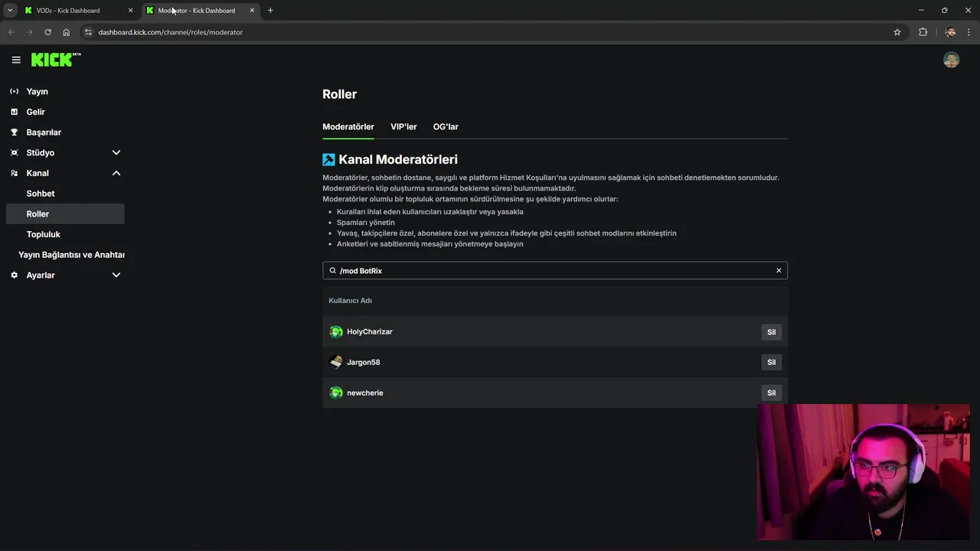
Task: Click the Yayın broadcast icon in sidebar
Action: point(14,91)
